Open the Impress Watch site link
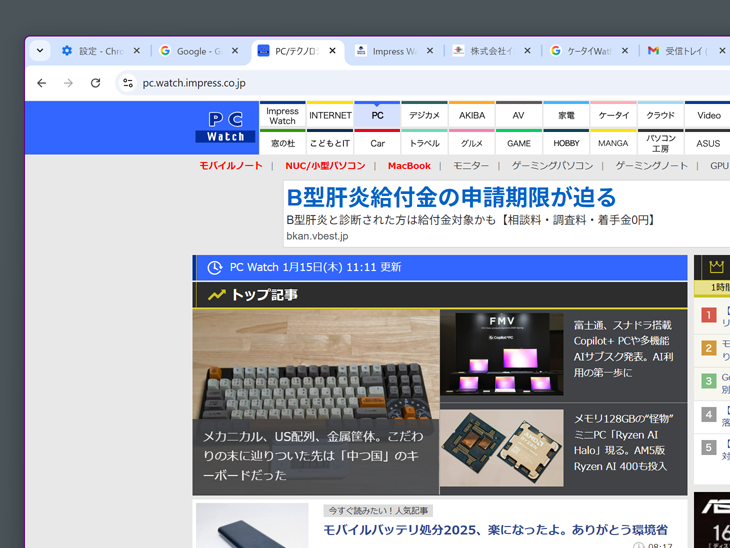This screenshot has height=548, width=730. (283, 115)
